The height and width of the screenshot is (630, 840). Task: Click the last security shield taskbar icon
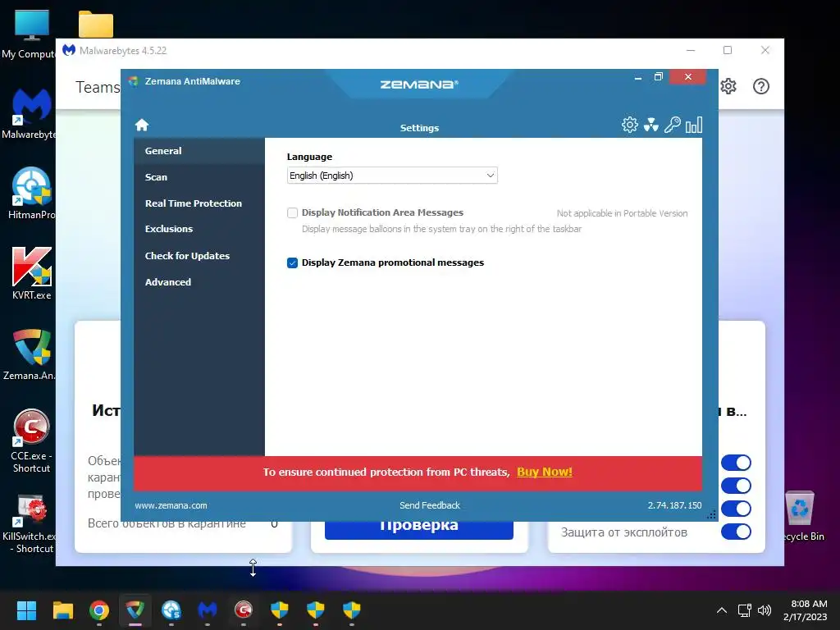pos(351,610)
